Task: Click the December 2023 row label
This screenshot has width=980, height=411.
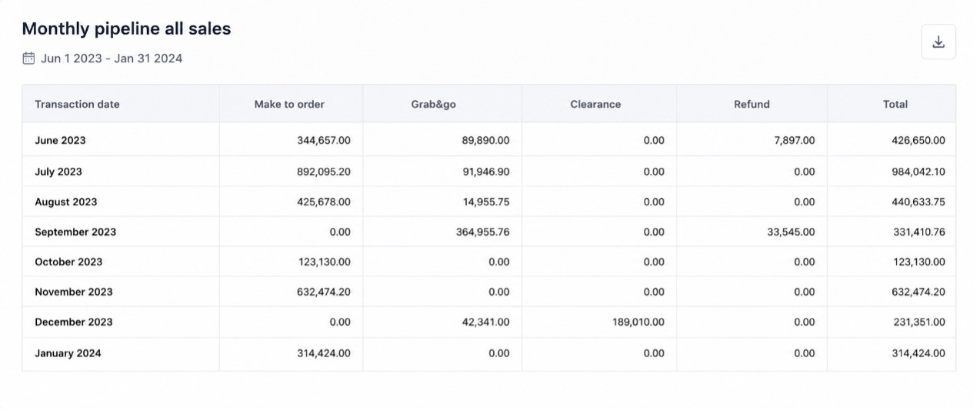Action: [x=74, y=322]
